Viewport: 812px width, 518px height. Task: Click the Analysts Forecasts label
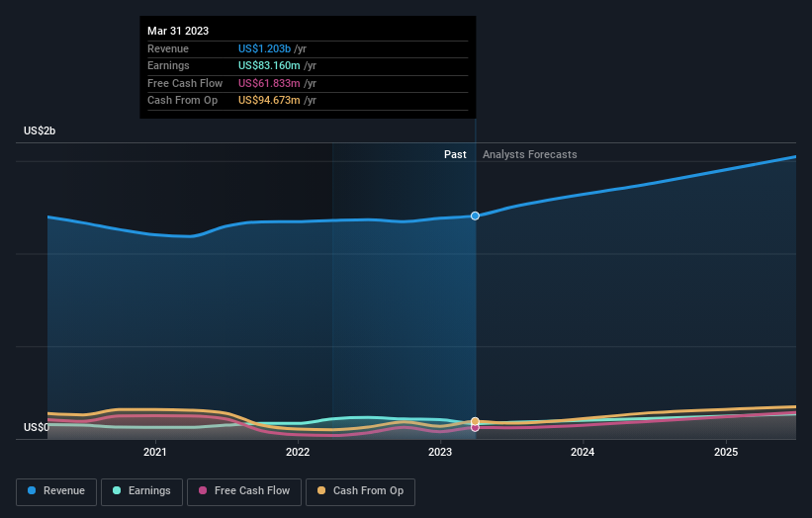(x=530, y=155)
